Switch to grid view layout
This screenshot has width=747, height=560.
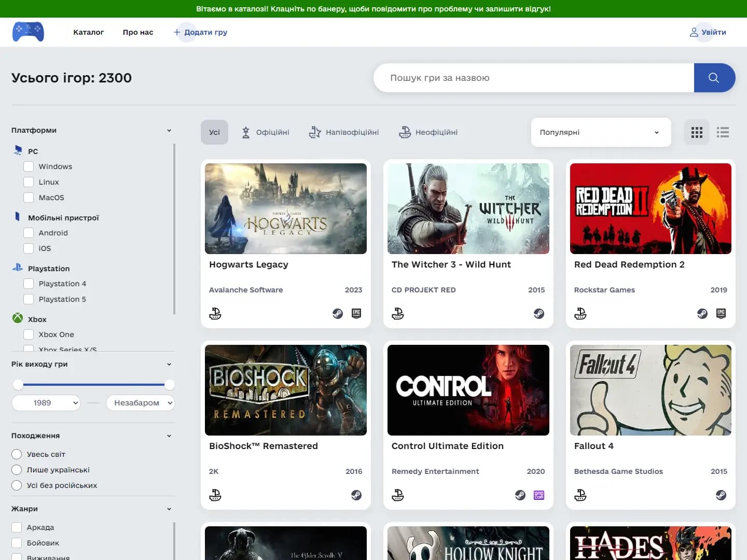pyautogui.click(x=697, y=132)
